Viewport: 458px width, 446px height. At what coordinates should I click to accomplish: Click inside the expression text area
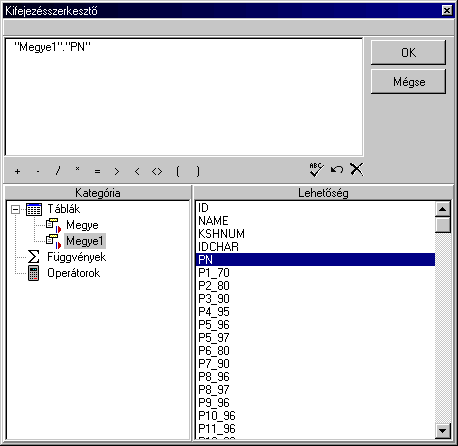184,97
